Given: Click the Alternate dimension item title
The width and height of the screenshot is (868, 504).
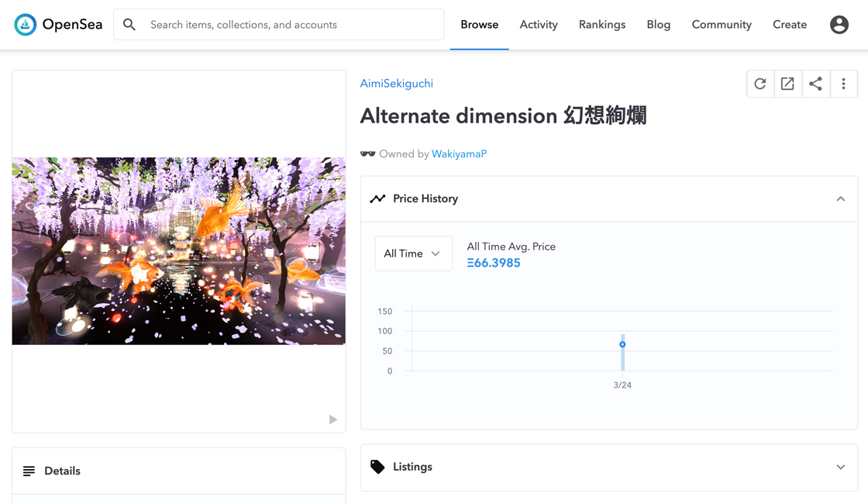Looking at the screenshot, I should (503, 116).
